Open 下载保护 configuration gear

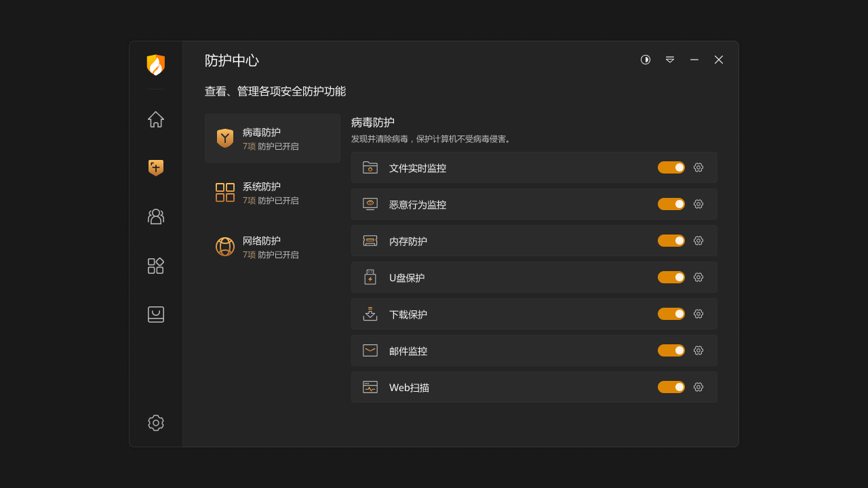click(x=698, y=314)
